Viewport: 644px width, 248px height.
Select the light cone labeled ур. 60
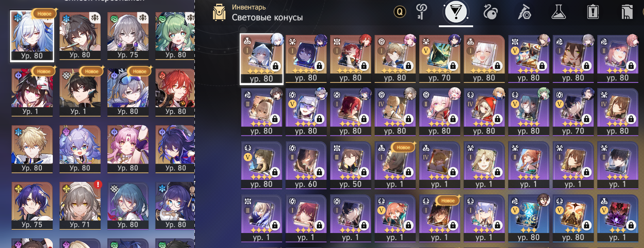[306, 165]
